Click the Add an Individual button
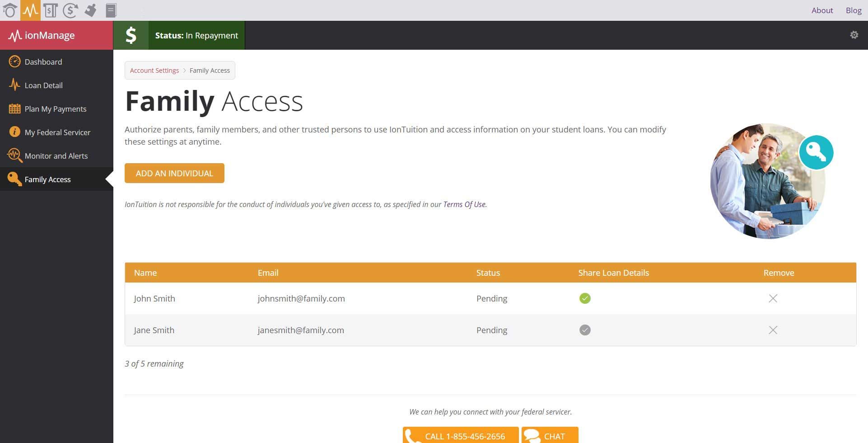 tap(174, 173)
